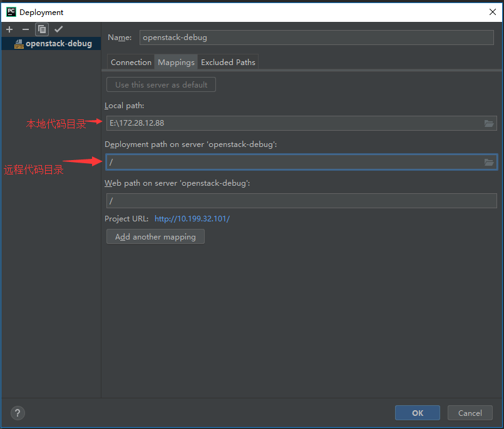Copy the selected server configuration
504x429 pixels.
[x=42, y=29]
